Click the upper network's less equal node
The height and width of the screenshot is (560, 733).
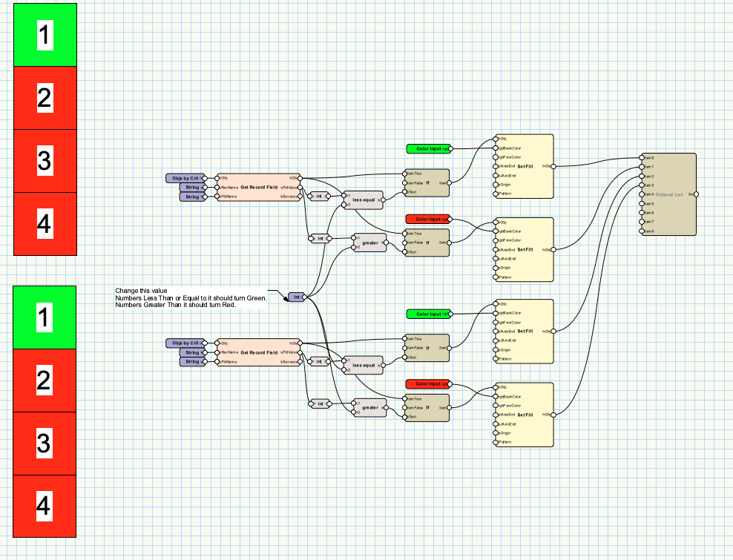click(x=364, y=200)
